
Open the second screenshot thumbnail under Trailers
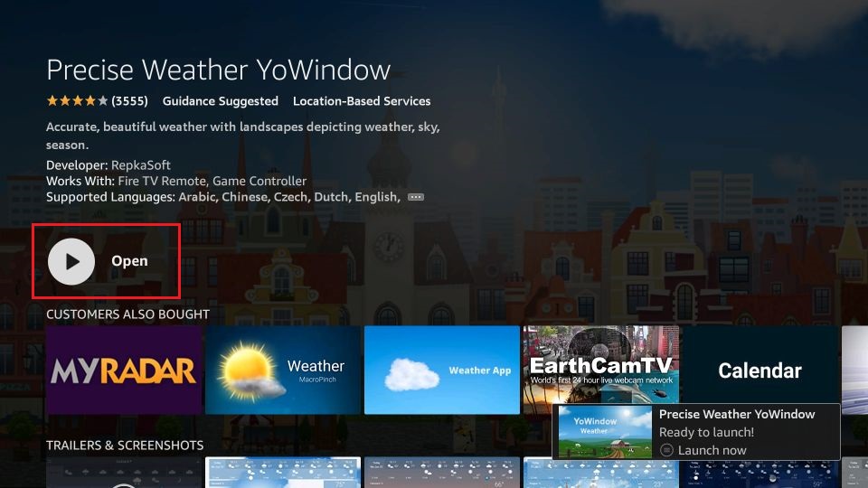coord(283,473)
